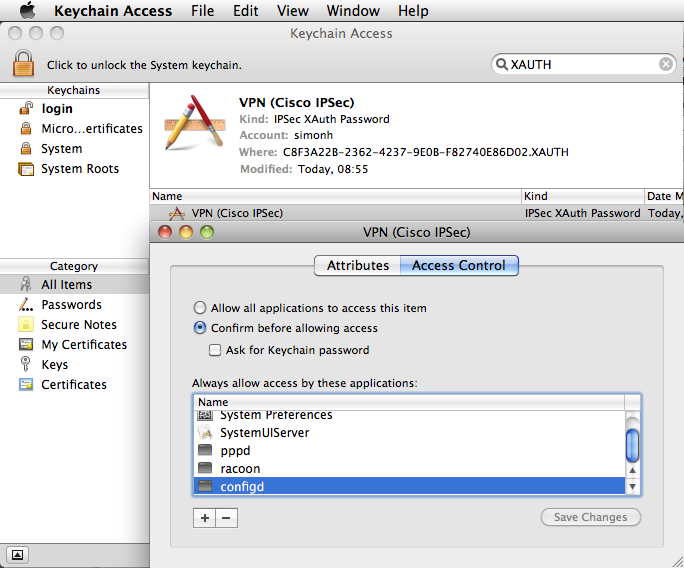Switch to the Attributes tab
The height and width of the screenshot is (568, 684).
pos(357,265)
